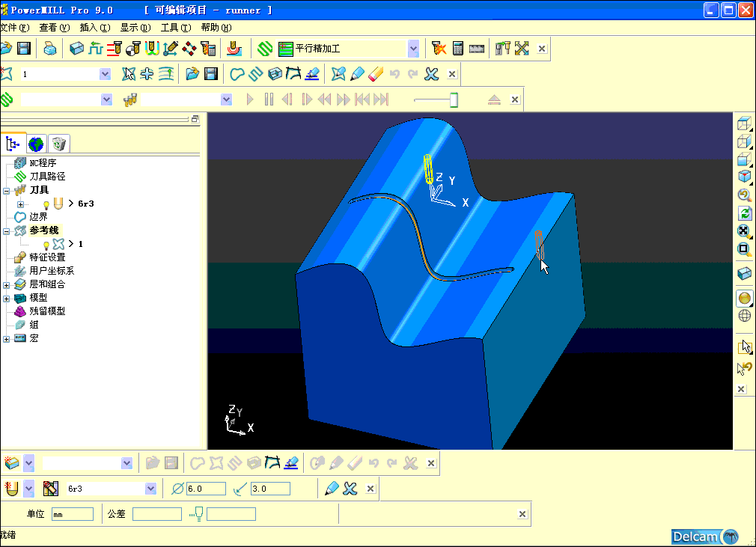
Task: Select 刀具路径 in the explorer tree
Action: (47, 177)
